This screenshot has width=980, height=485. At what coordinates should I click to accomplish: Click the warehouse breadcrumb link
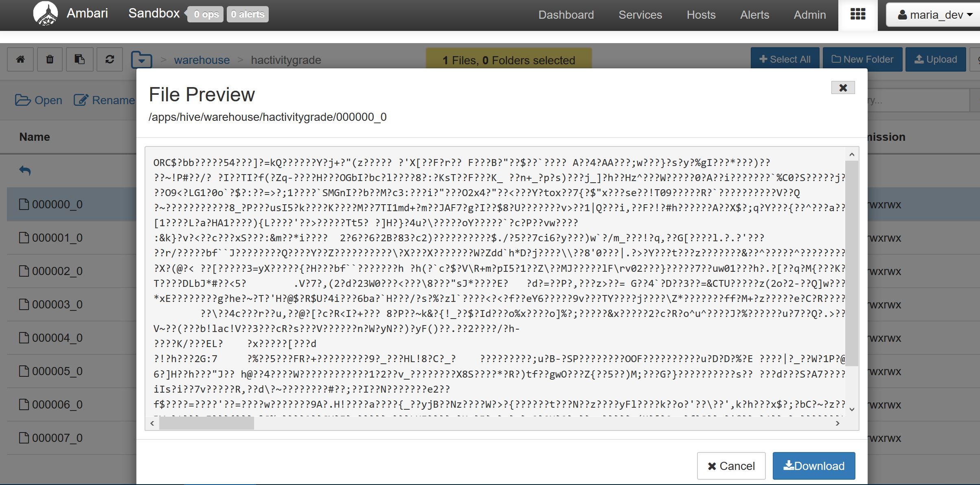point(202,60)
